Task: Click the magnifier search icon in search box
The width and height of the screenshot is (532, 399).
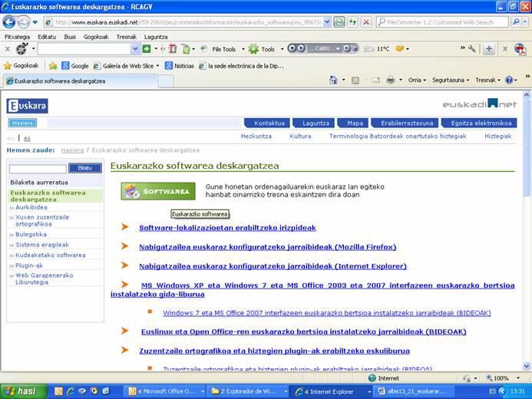Action: pos(516,22)
